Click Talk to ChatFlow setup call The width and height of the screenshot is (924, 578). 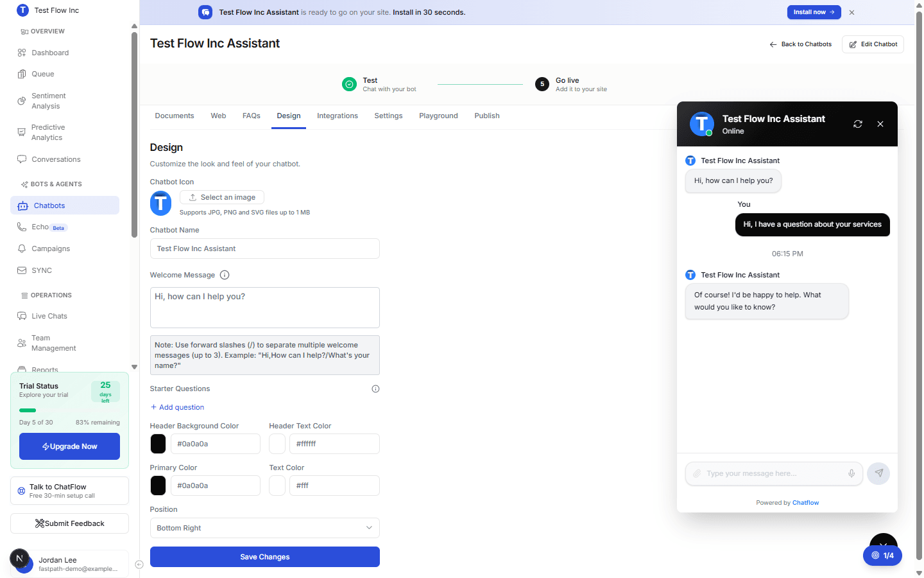(69, 491)
